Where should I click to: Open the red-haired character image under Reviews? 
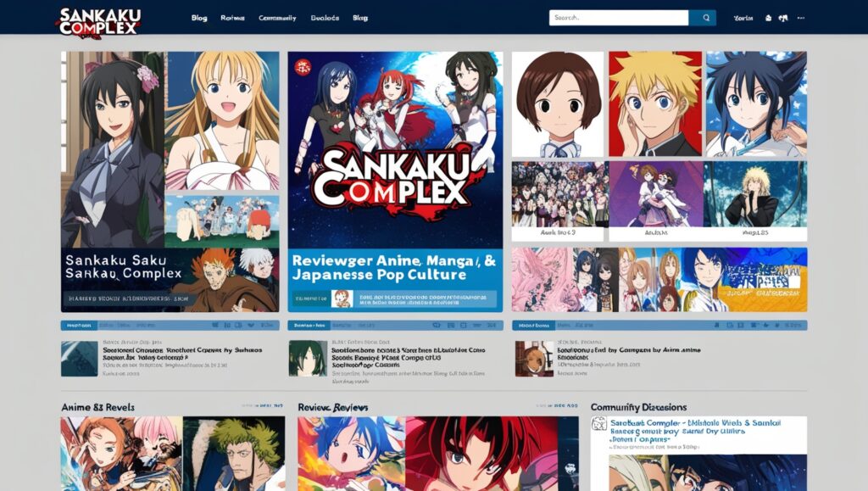[x=481, y=454]
